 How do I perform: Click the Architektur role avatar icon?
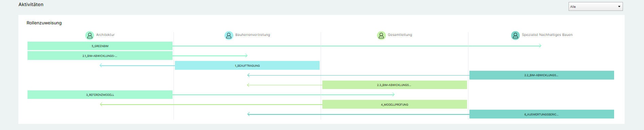point(90,35)
